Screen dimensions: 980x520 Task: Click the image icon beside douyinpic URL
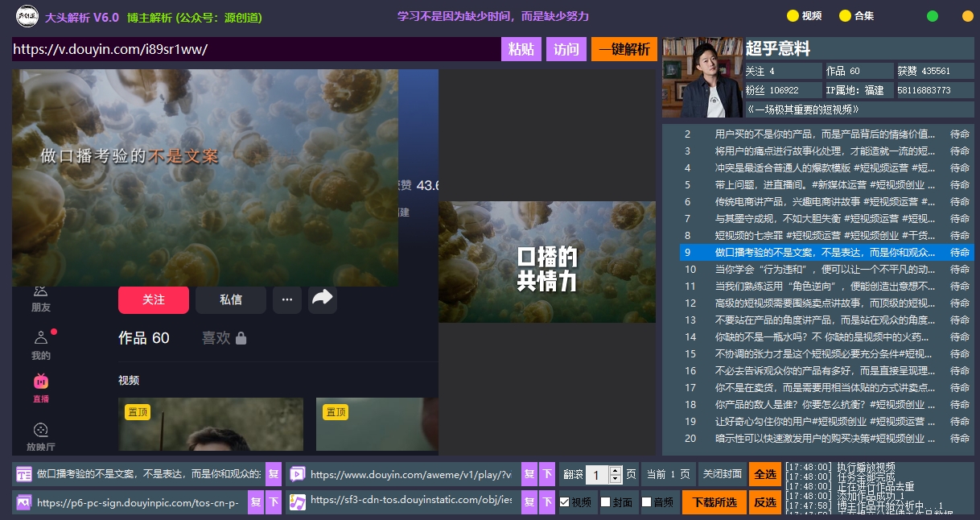[23, 501]
